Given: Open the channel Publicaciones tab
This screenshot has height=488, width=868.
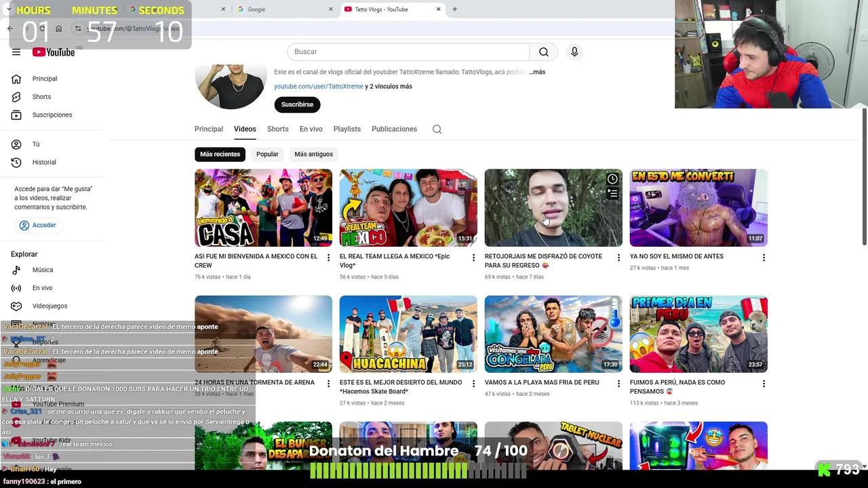Looking at the screenshot, I should pos(394,129).
